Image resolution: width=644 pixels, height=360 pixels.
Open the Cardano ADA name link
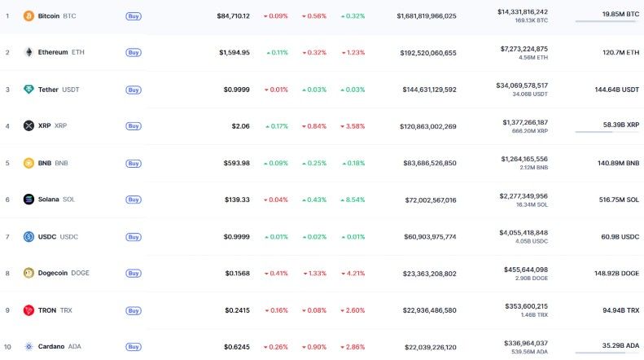point(59,346)
